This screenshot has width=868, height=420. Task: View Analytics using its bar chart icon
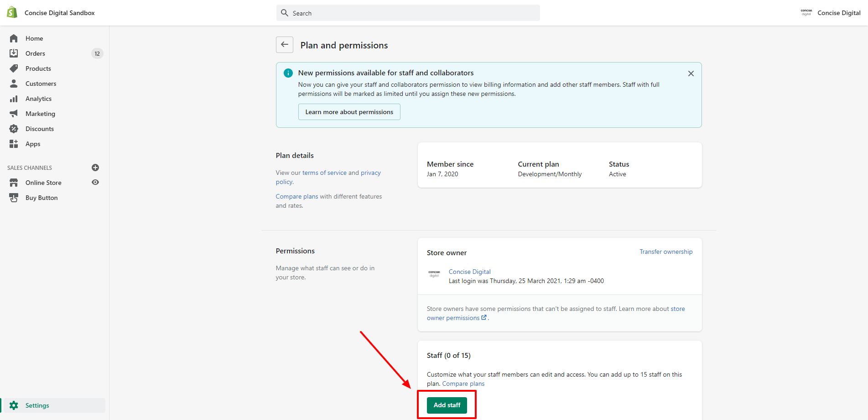pos(14,98)
